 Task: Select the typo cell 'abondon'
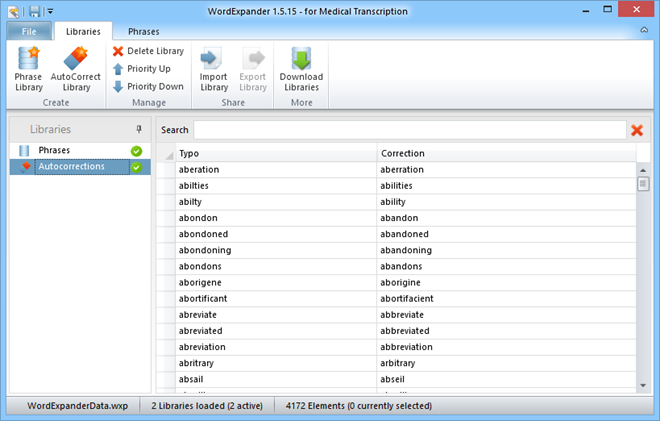click(276, 218)
